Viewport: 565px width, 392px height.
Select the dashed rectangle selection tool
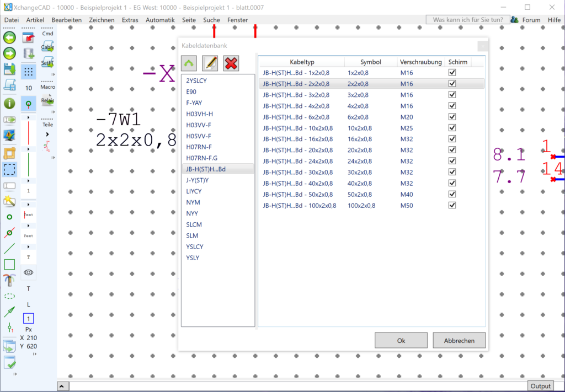9,169
